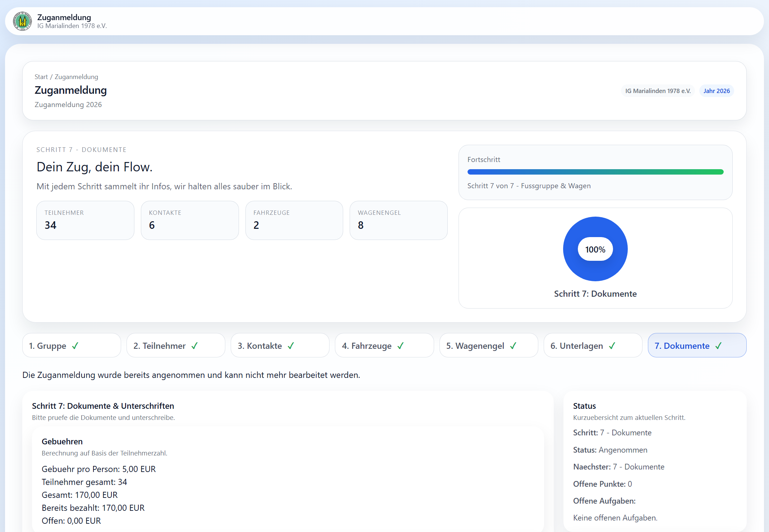Image resolution: width=769 pixels, height=532 pixels.
Task: Click the green checkmark on Gruppe step
Action: [75, 346]
